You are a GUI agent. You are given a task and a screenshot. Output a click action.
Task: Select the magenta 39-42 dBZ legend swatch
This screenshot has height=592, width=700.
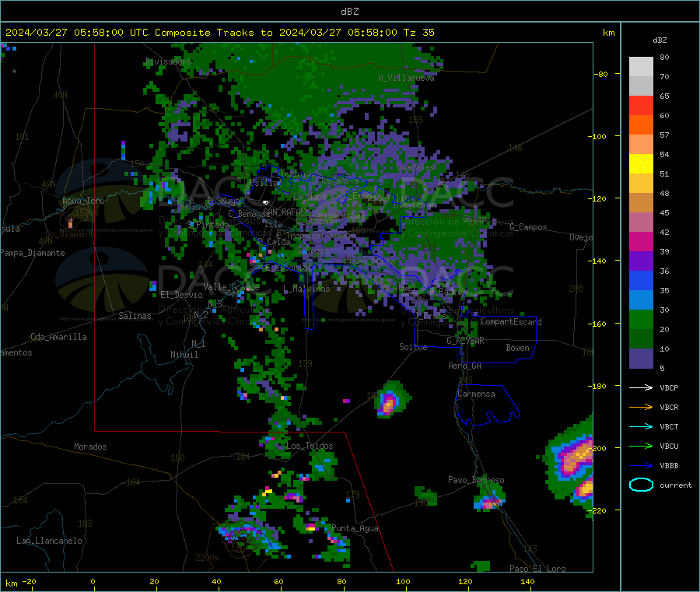tap(641, 241)
